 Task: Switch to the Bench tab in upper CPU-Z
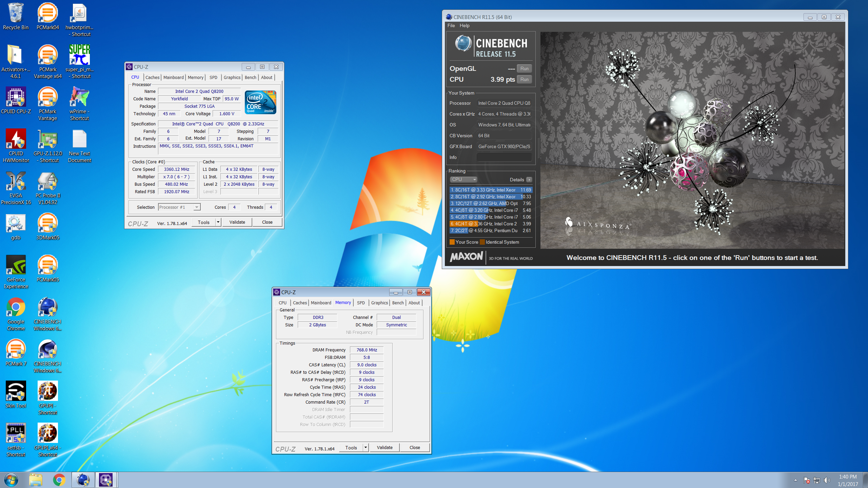251,77
